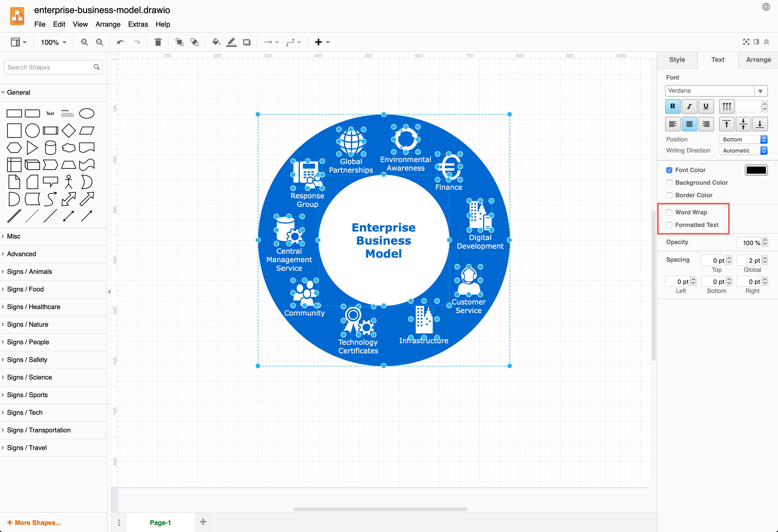This screenshot has width=778, height=532.
Task: Toggle the Font Color checkbox
Action: click(669, 170)
